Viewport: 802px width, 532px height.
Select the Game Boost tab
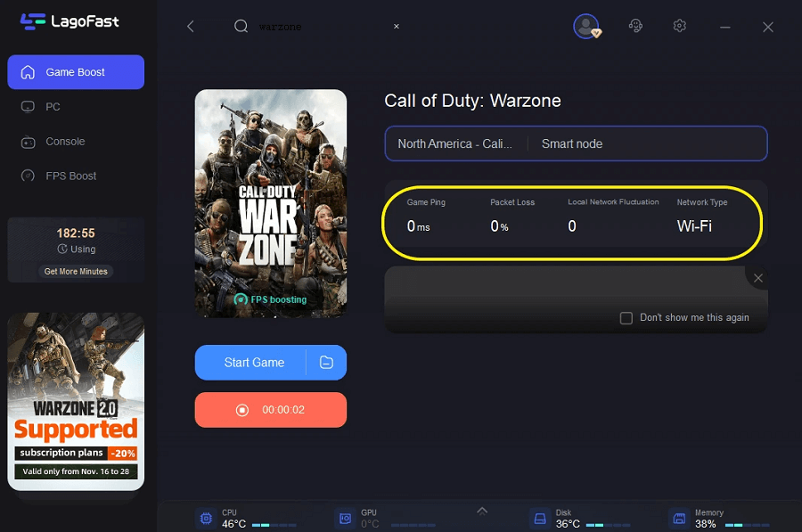tap(76, 72)
